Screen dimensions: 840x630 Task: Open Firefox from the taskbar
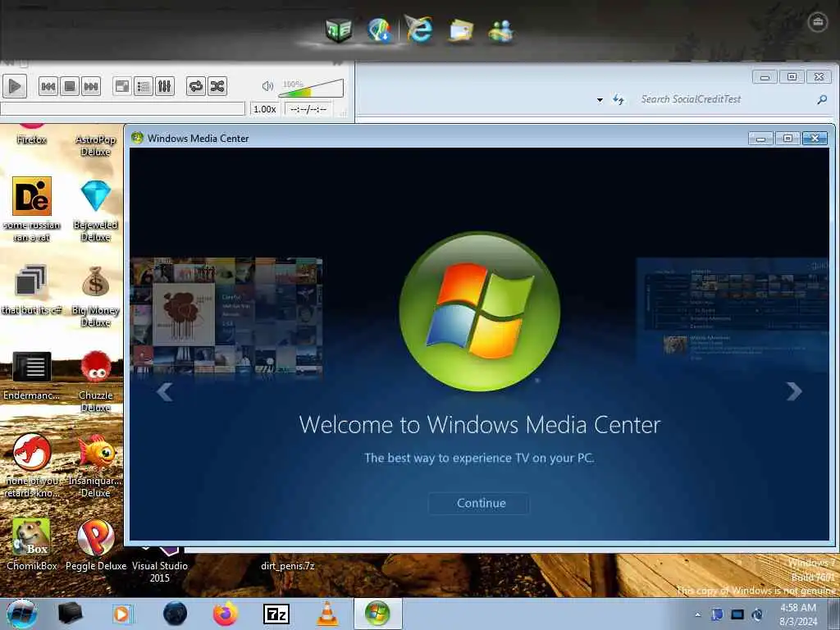click(x=226, y=614)
